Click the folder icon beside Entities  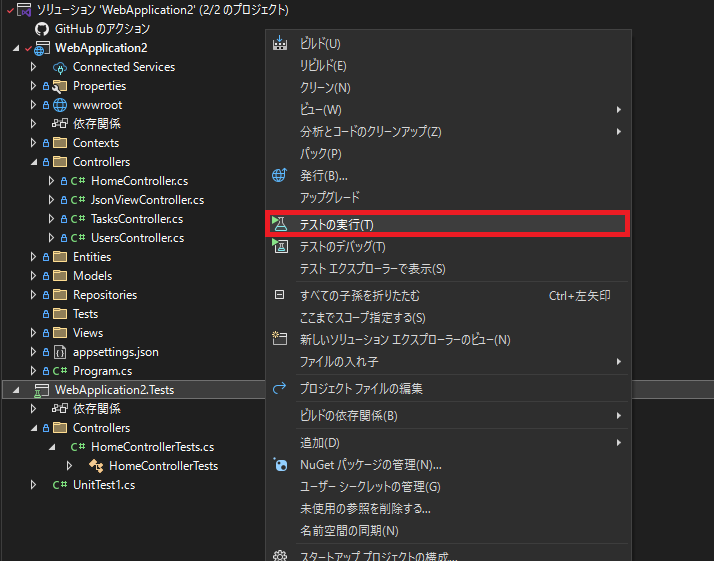point(60,257)
